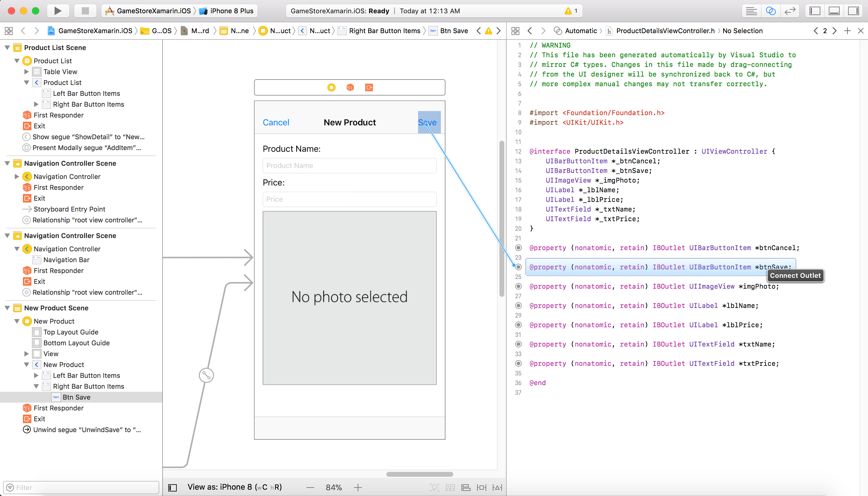Collapse the Product List Scene

coord(7,48)
